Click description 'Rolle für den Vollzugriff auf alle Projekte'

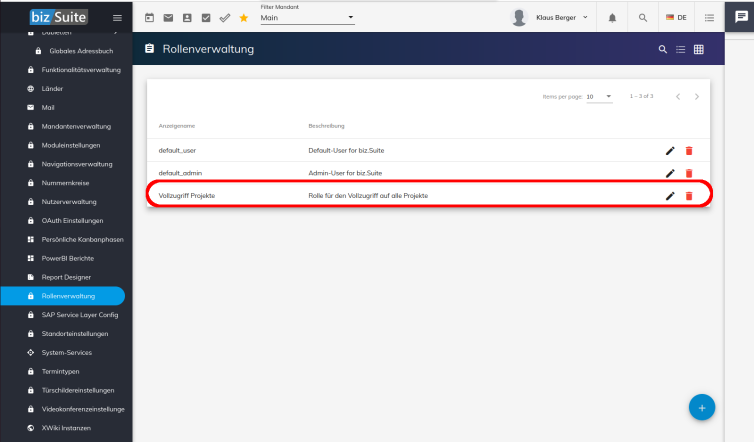click(368, 196)
